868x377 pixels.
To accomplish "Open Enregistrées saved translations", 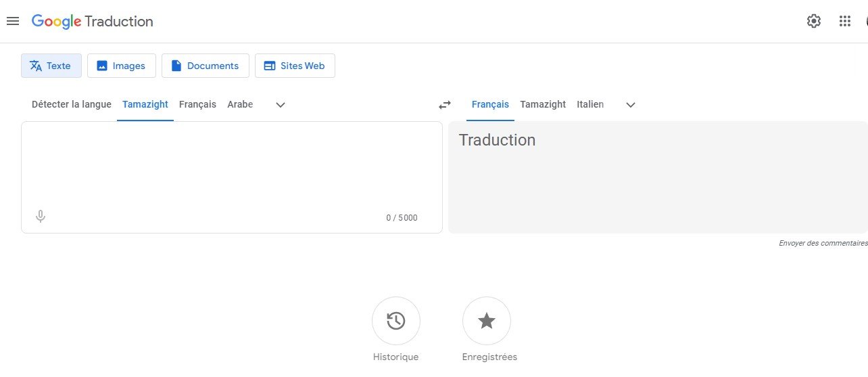I will 487,321.
